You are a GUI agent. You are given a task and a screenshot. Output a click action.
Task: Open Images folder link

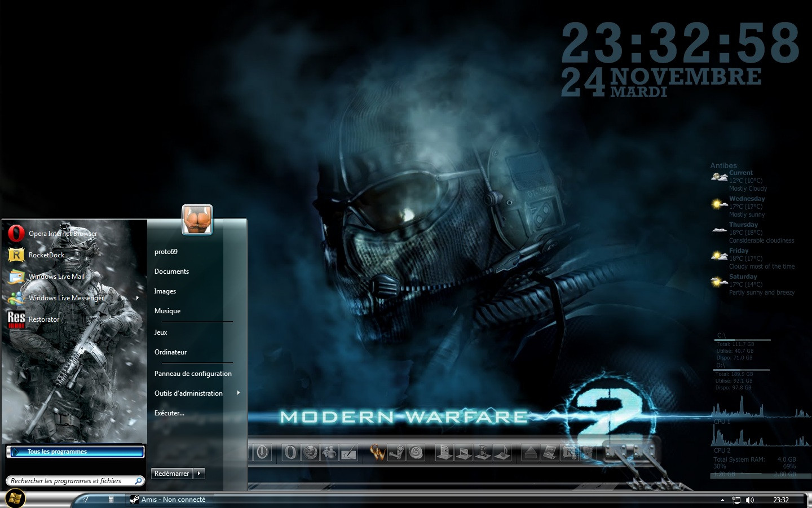(x=165, y=291)
